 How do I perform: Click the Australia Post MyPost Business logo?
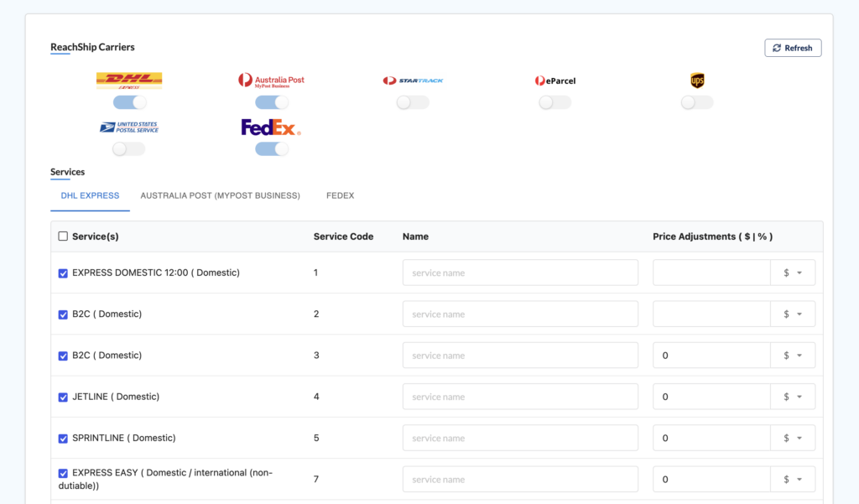pos(271,81)
